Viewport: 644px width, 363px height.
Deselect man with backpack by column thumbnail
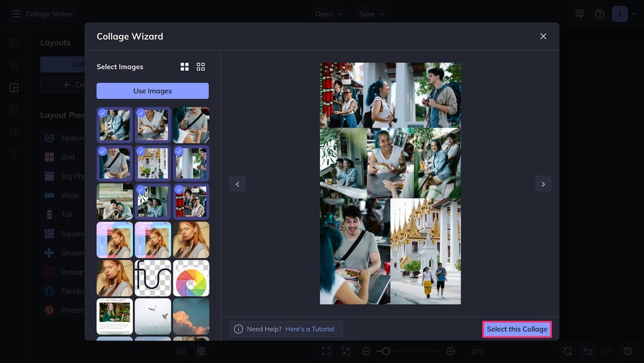click(191, 163)
